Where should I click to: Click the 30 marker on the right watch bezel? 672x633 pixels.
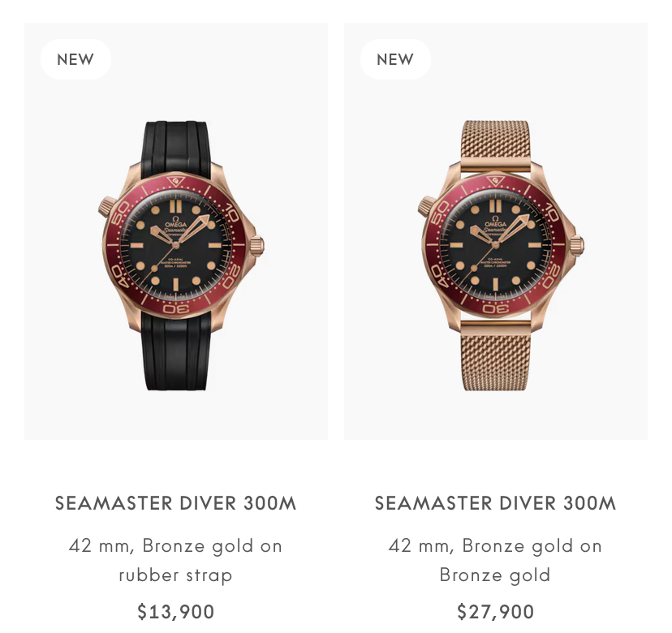pyautogui.click(x=496, y=308)
